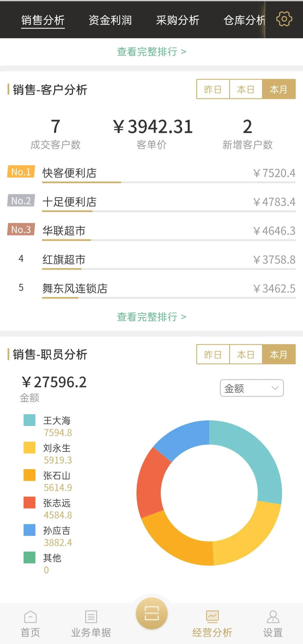The height and width of the screenshot is (644, 303).
Task: Tap the home icon in bottom bar
Action: [x=30, y=617]
